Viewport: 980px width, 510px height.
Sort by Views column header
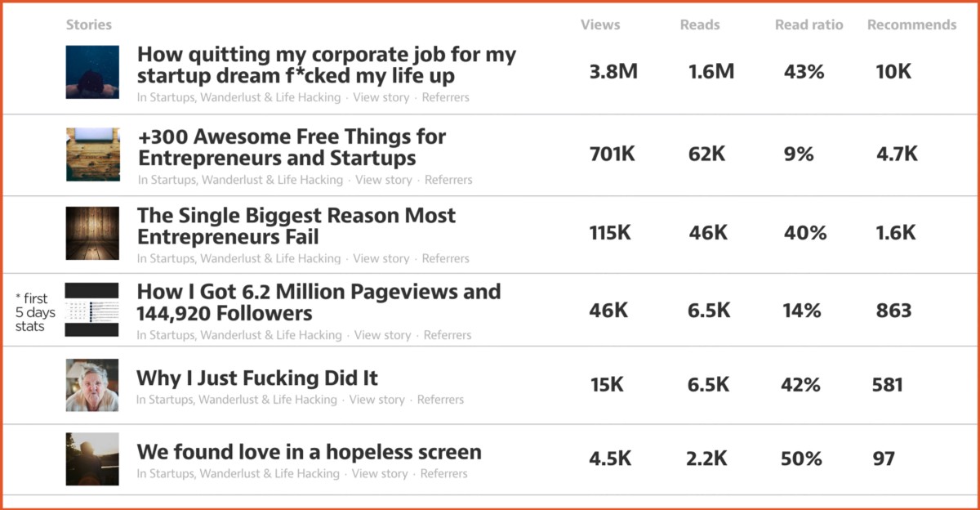(600, 25)
